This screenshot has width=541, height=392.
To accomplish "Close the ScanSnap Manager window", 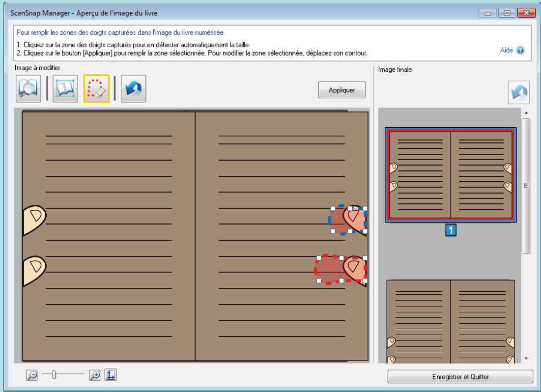I will tap(526, 13).
